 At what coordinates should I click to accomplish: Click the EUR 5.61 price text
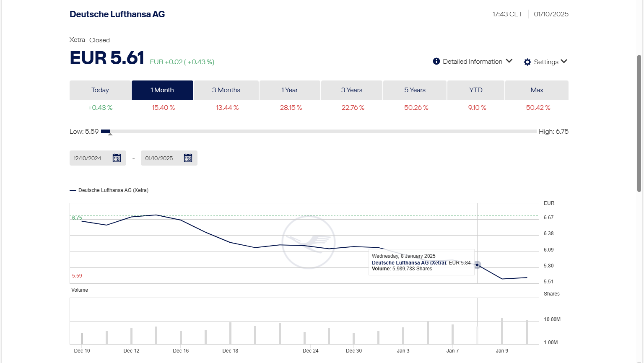coord(107,58)
